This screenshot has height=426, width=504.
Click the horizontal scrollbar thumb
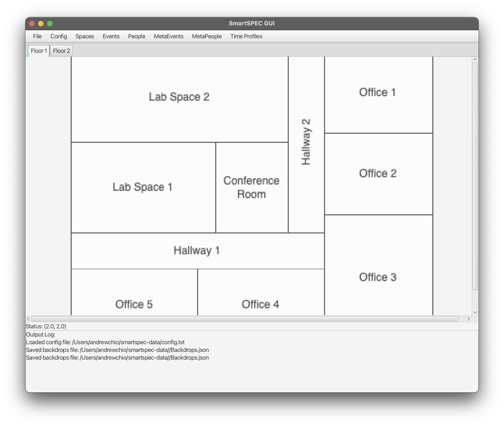245,319
